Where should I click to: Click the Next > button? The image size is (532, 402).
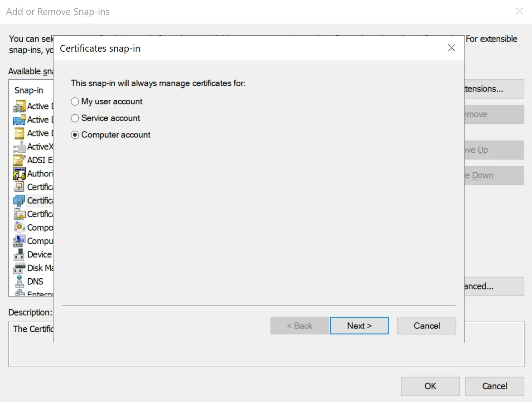(x=359, y=326)
